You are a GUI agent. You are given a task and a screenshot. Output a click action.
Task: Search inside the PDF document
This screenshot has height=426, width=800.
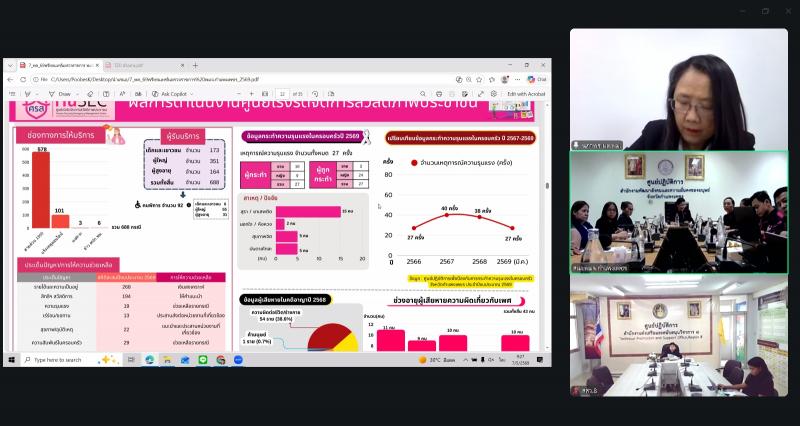point(423,94)
